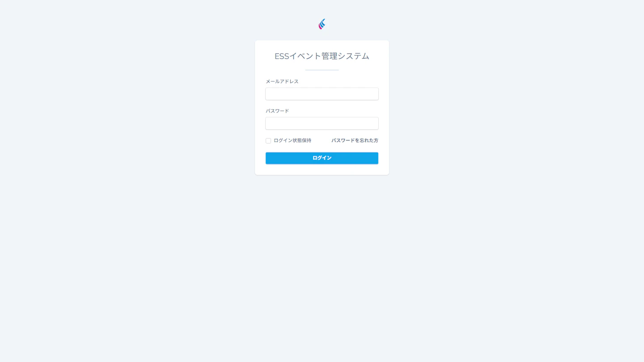Viewport: 644px width, 362px height.
Task: Select the ESSイベント管理システム heading
Action: pyautogui.click(x=322, y=56)
